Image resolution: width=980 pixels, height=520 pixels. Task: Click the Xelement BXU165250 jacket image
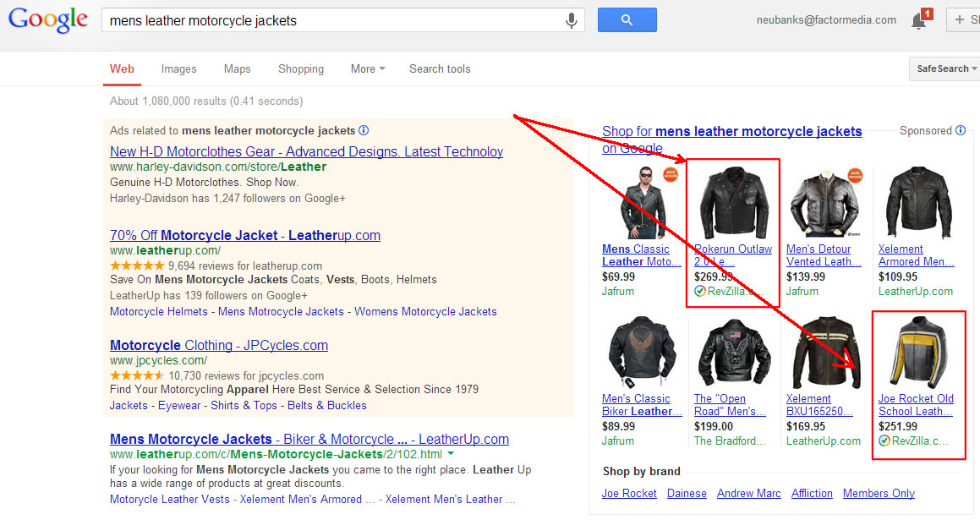click(825, 351)
